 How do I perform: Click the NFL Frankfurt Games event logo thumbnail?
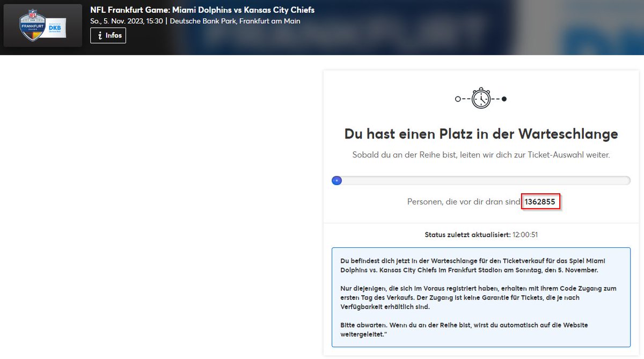point(43,26)
